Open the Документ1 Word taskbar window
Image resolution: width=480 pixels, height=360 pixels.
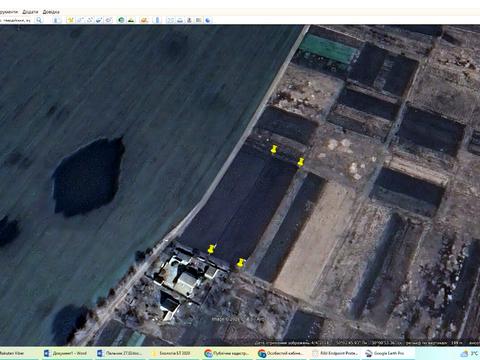coord(66,353)
